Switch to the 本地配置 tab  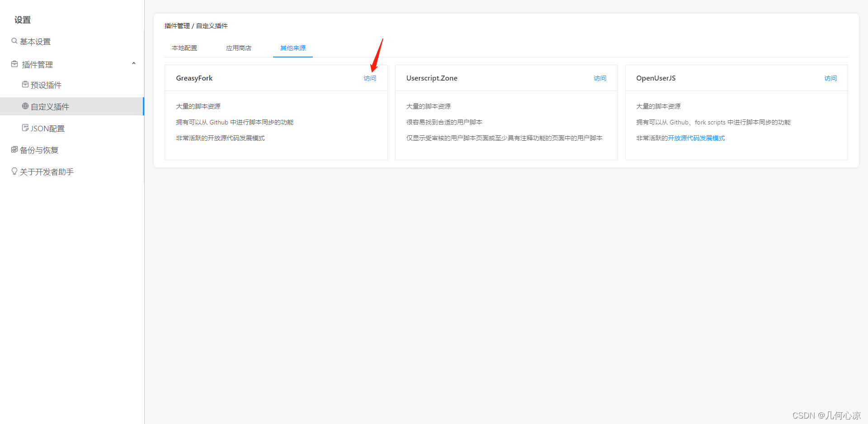pos(184,48)
